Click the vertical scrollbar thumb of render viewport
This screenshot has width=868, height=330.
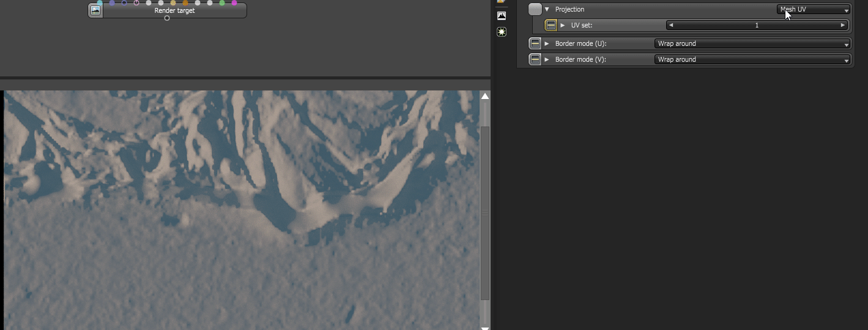[485, 213]
